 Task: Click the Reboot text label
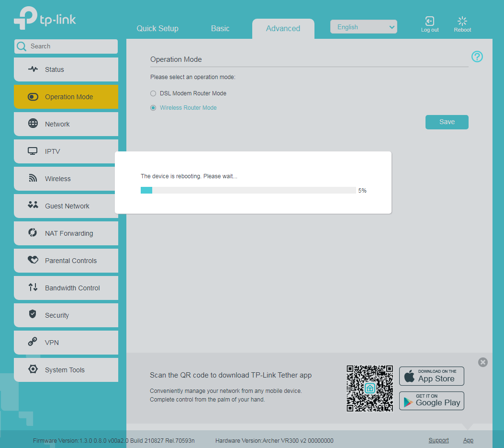tap(462, 30)
